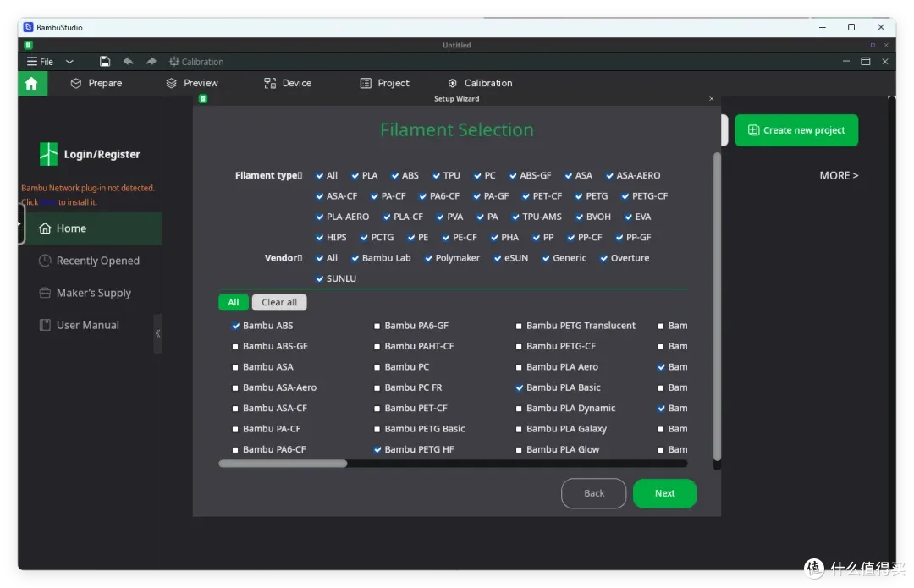The width and height of the screenshot is (914, 588).
Task: Check Bambu PETG Translucent in the list
Action: (x=519, y=326)
